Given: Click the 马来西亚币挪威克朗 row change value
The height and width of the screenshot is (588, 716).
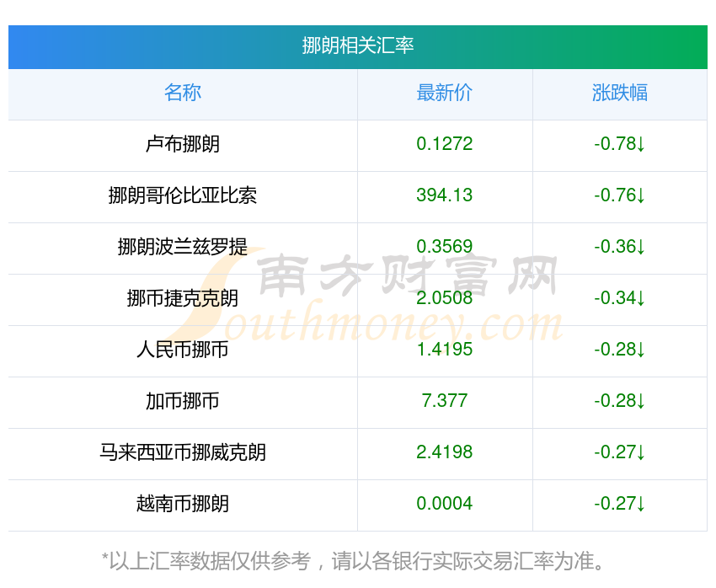Looking at the screenshot, I should click(620, 453).
